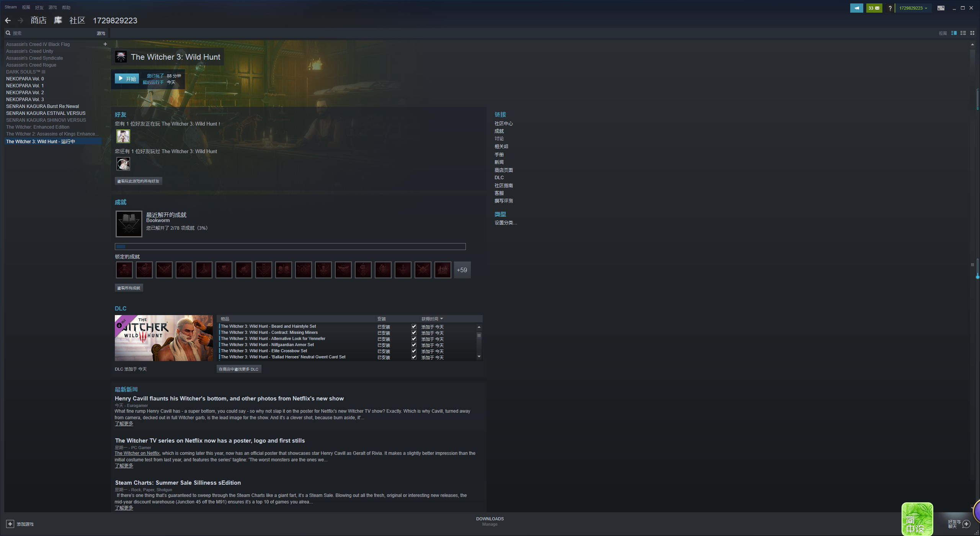The width and height of the screenshot is (980, 536).
Task: Open the Steam menu in menu bar
Action: tap(11, 7)
